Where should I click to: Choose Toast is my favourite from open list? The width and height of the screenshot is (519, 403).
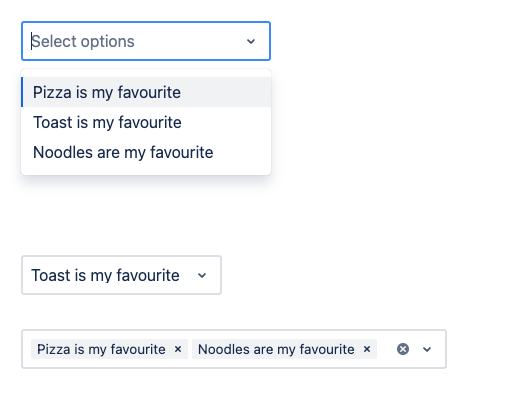tap(146, 122)
